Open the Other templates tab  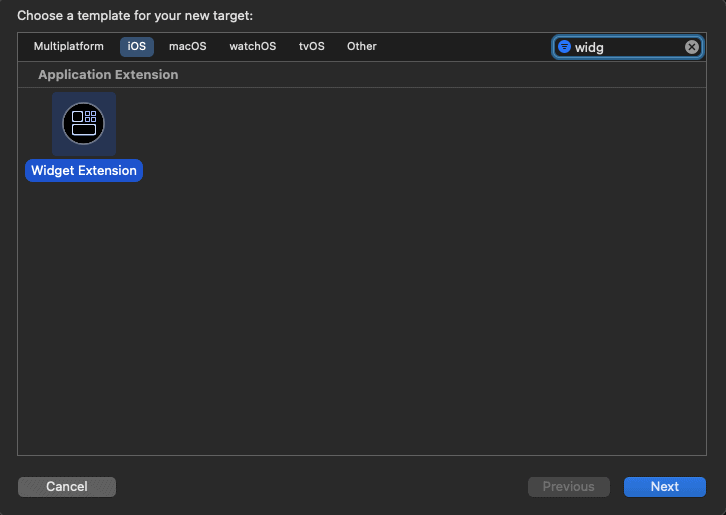[x=362, y=47]
